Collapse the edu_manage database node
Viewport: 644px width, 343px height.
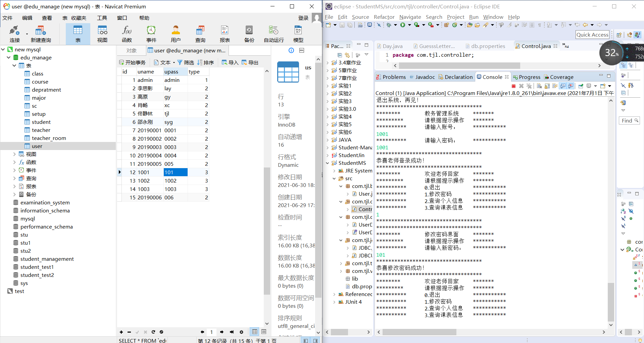coord(8,57)
